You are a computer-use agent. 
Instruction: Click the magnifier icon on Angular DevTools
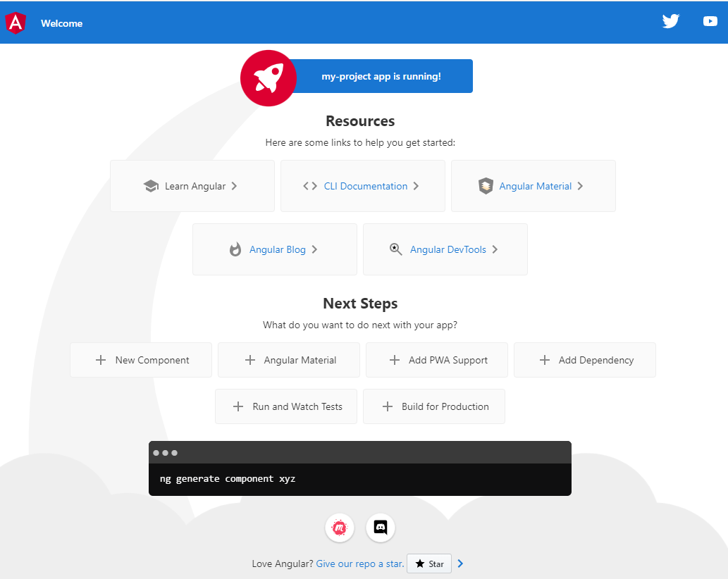tap(395, 249)
